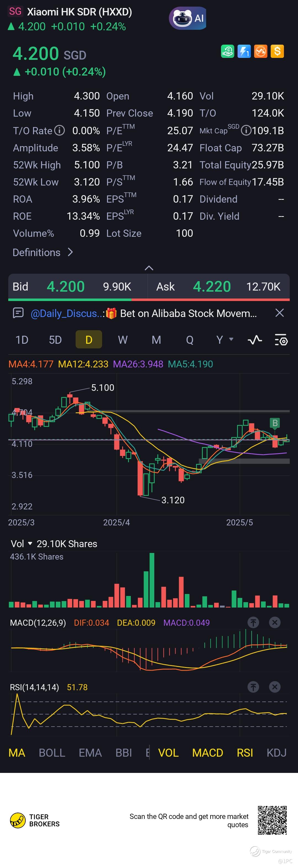
Task: Tap the MACD(12,26,9) parameters label
Action: point(38,622)
